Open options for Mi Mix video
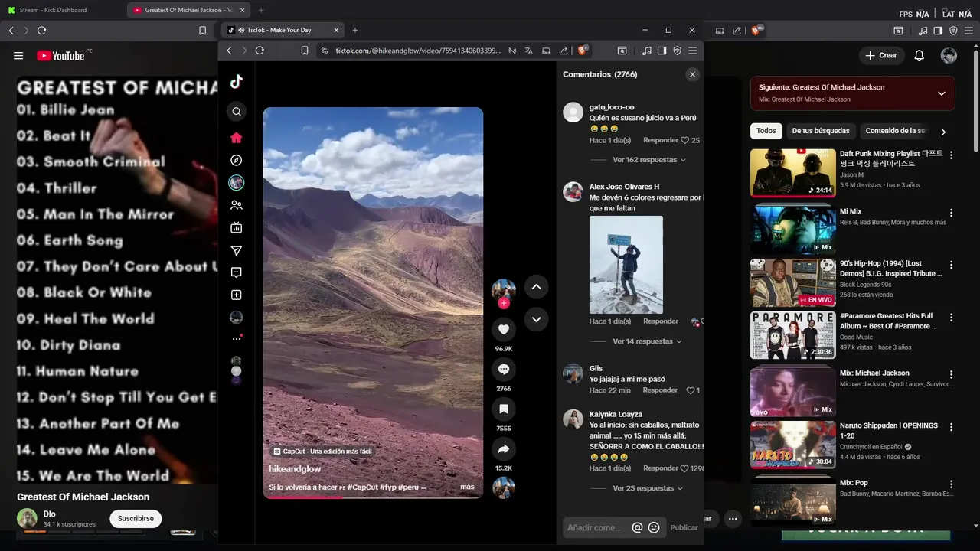This screenshot has height=551, width=980. [x=951, y=213]
